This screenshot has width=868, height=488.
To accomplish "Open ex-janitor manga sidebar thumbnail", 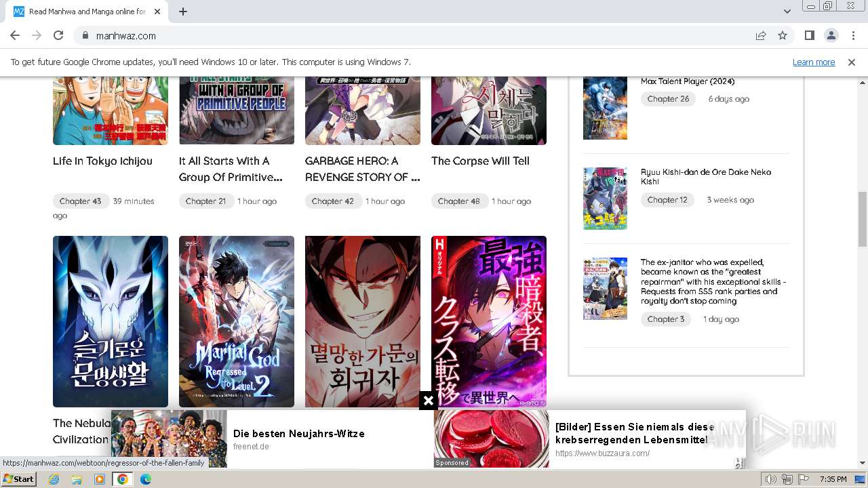I will pyautogui.click(x=605, y=289).
